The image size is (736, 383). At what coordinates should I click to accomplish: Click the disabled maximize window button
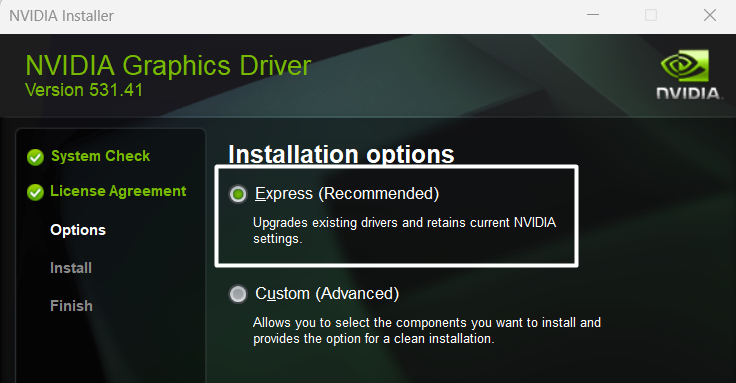coord(651,15)
